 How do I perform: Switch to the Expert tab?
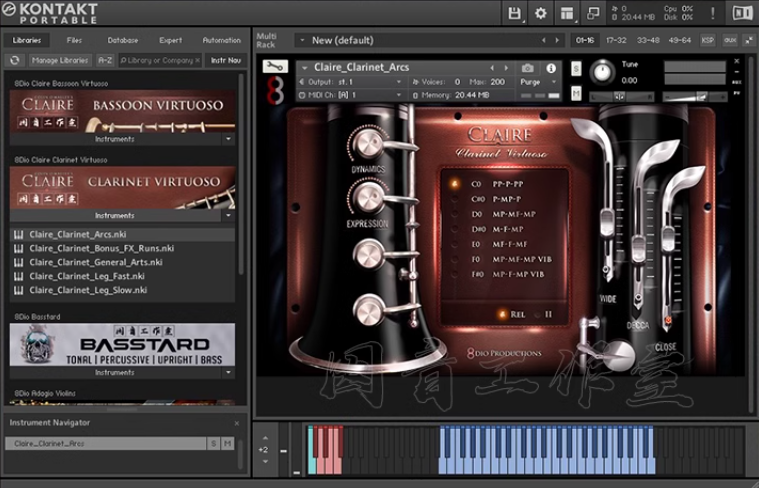(170, 40)
